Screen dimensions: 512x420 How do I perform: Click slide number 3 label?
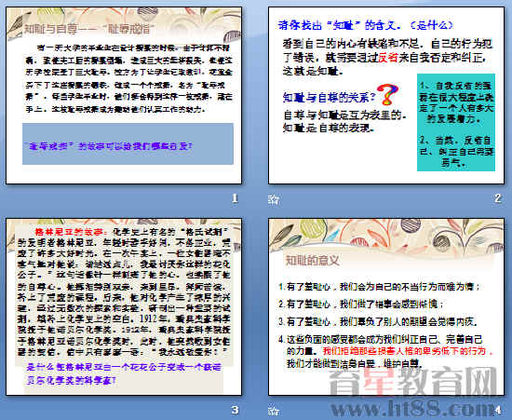(x=235, y=410)
